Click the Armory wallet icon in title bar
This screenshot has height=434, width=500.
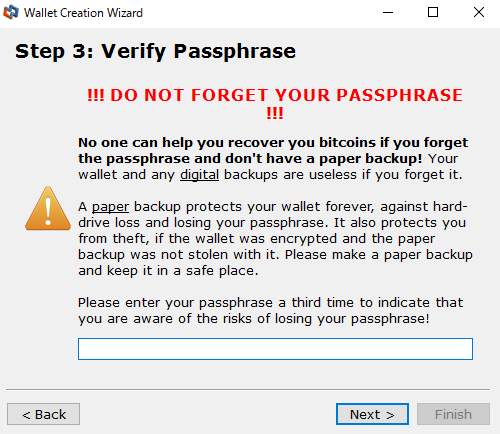[x=11, y=12]
